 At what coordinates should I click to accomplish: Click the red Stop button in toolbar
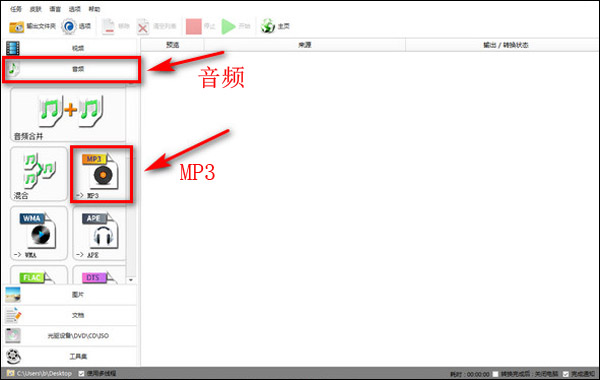point(194,26)
